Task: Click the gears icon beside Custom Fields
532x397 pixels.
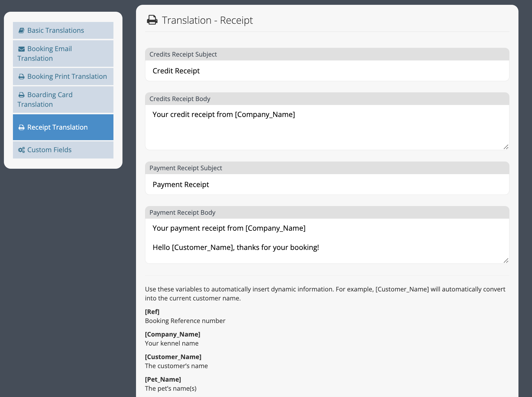Action: (x=21, y=150)
